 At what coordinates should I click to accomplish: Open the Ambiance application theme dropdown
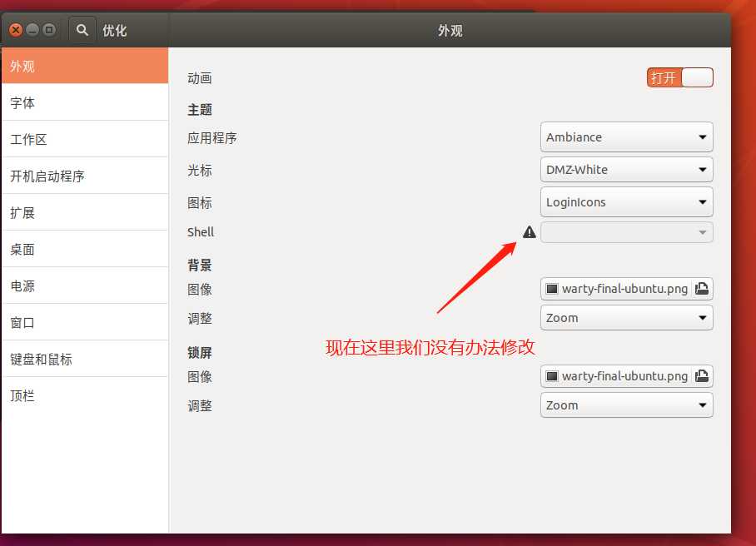point(626,137)
